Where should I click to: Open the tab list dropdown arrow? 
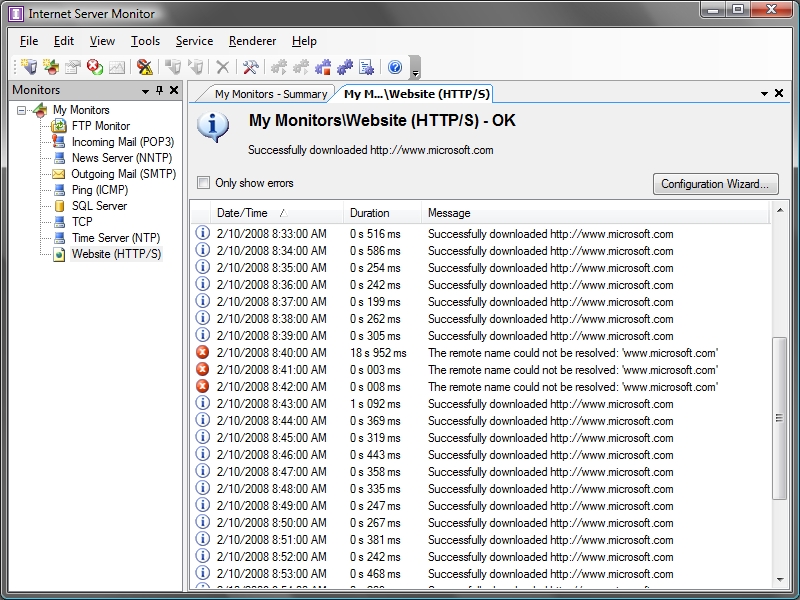click(x=764, y=93)
